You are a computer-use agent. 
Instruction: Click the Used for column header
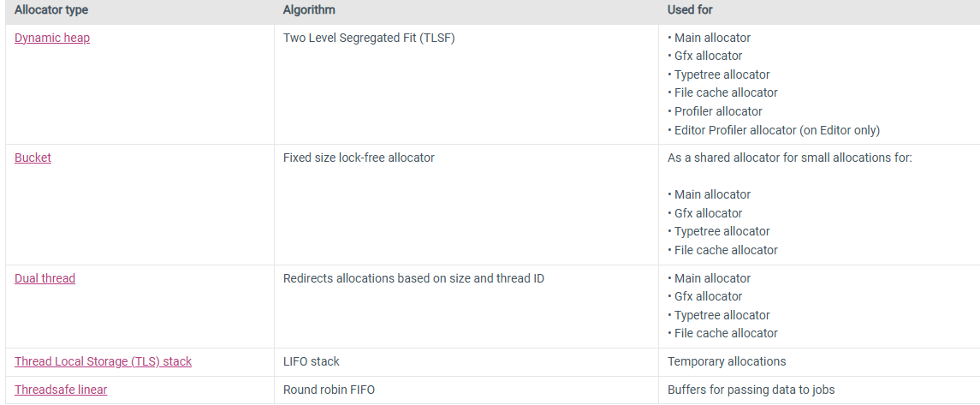[x=690, y=10]
